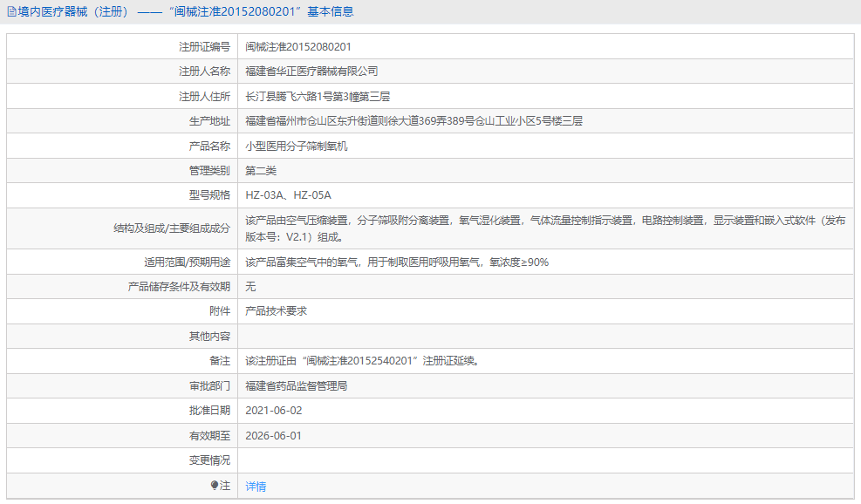Click the structure description starting 该产品由空气压缩装置
The width and height of the screenshot is (861, 504).
pyautogui.click(x=545, y=228)
